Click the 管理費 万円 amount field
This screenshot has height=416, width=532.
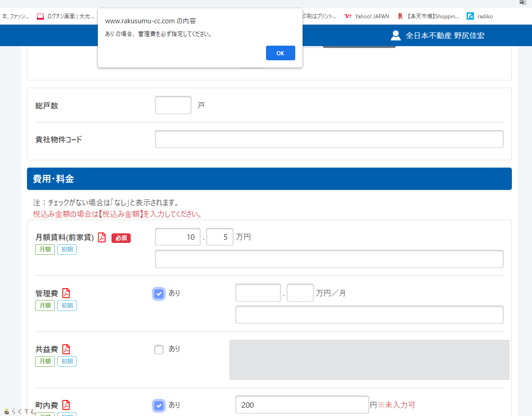(x=258, y=293)
